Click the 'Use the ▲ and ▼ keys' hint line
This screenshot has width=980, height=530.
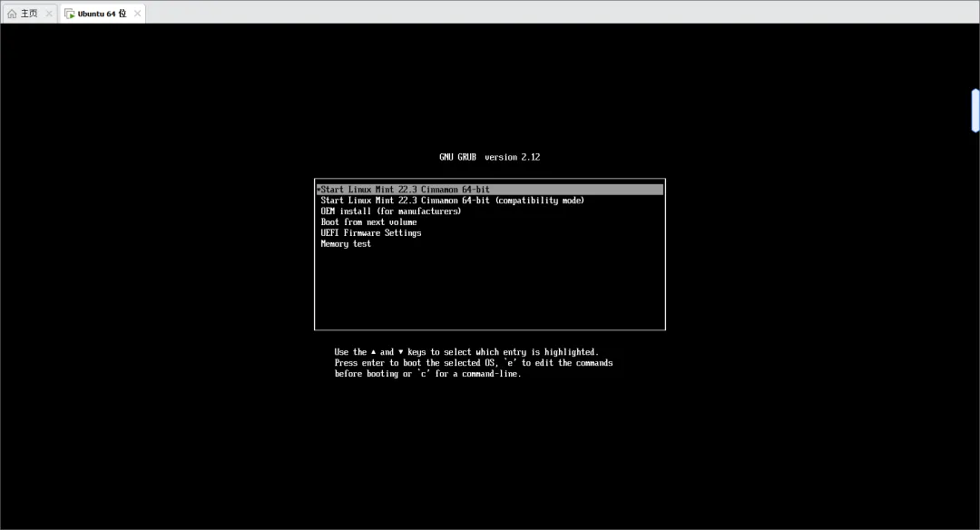pos(466,352)
